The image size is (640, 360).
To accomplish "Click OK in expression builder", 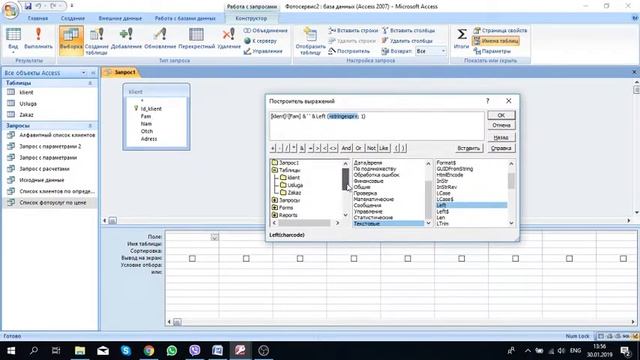I will (x=501, y=115).
